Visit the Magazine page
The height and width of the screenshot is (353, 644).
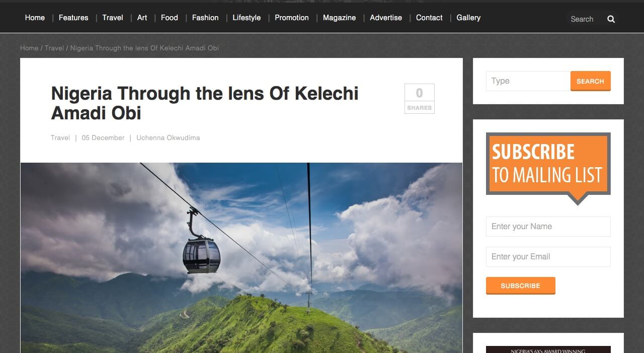click(339, 18)
